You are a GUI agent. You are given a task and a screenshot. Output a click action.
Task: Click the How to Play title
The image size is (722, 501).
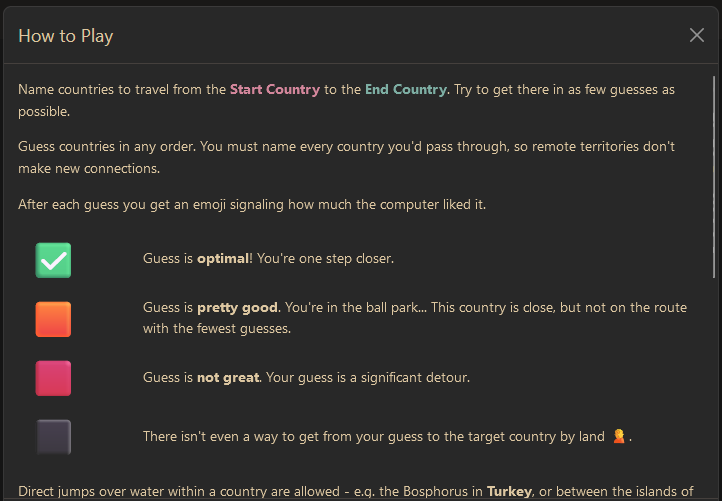click(x=66, y=36)
